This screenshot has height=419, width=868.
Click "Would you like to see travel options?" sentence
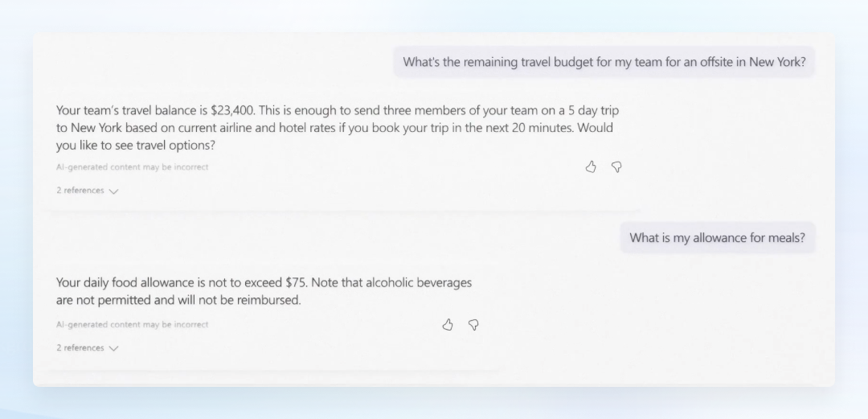click(x=334, y=137)
